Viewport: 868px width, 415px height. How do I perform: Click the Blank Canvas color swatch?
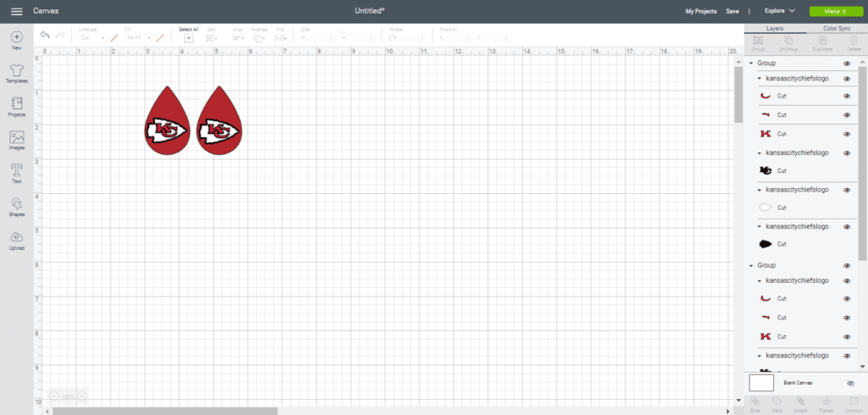pyautogui.click(x=761, y=383)
